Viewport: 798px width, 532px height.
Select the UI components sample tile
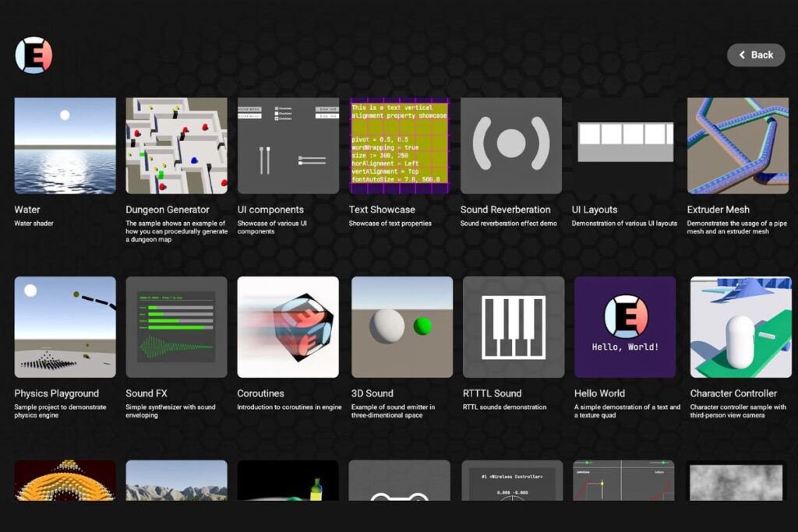288,146
